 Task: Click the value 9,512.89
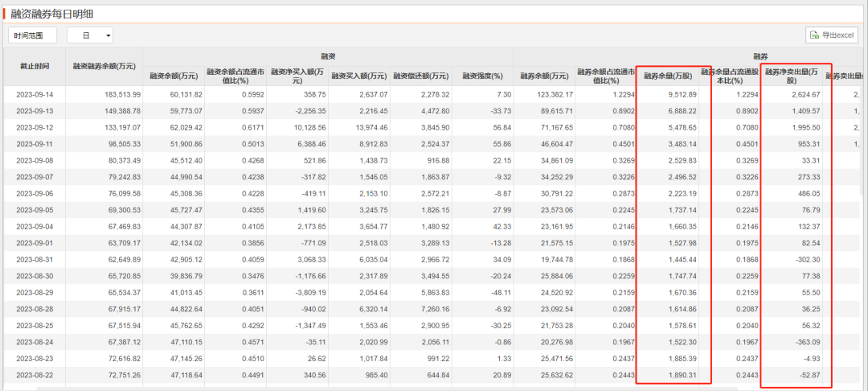pos(682,95)
